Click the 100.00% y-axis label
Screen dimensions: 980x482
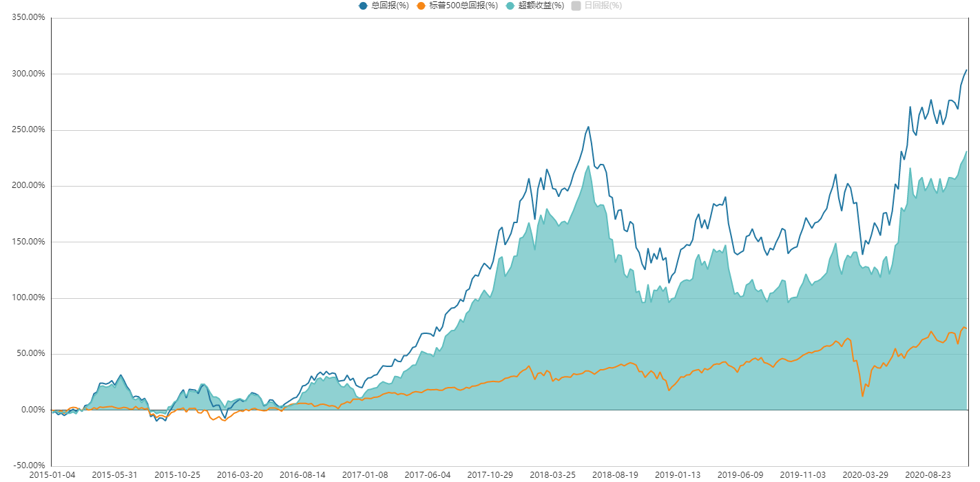[28, 298]
